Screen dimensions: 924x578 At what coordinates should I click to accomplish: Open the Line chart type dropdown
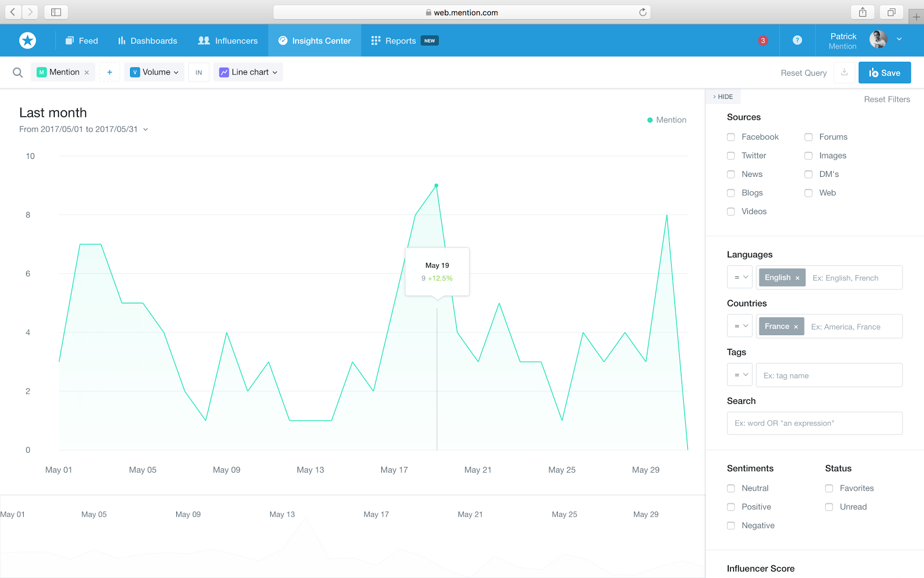[x=248, y=72]
